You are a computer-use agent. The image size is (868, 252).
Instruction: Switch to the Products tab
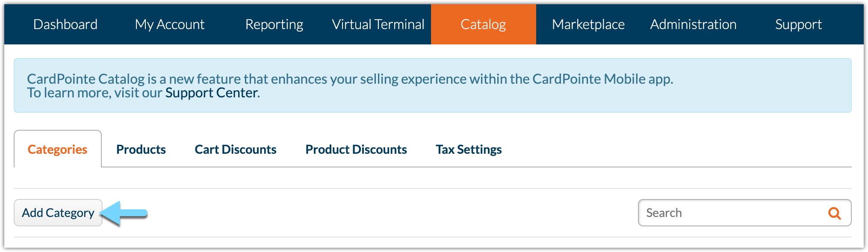[x=141, y=149]
